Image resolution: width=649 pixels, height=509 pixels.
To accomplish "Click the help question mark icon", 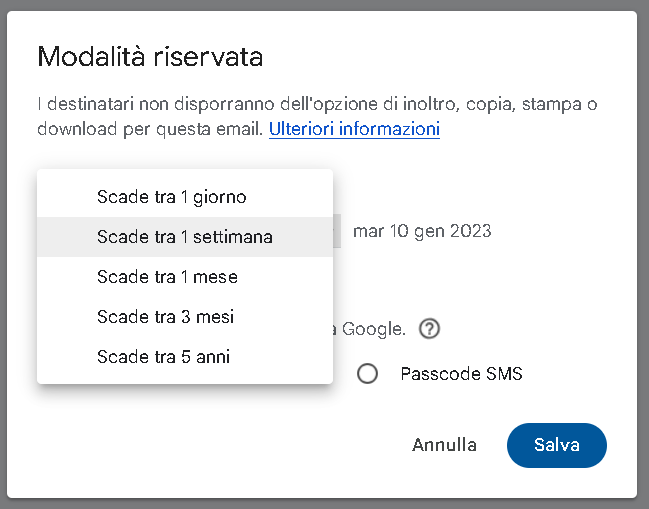I will [430, 329].
